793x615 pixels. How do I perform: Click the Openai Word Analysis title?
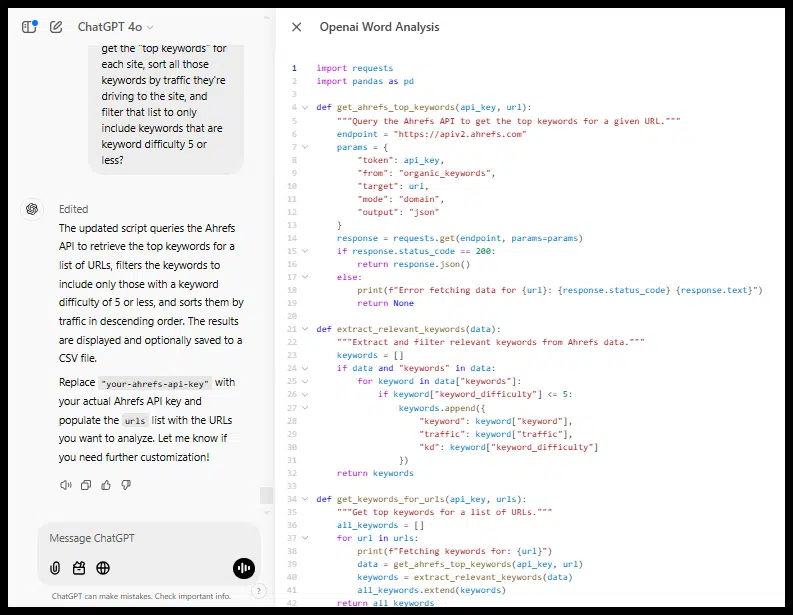pyautogui.click(x=379, y=27)
